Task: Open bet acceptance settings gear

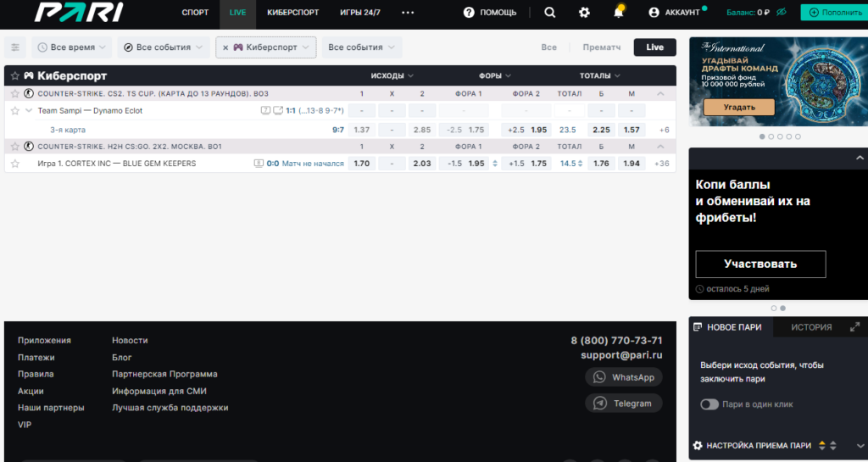Action: [x=698, y=445]
